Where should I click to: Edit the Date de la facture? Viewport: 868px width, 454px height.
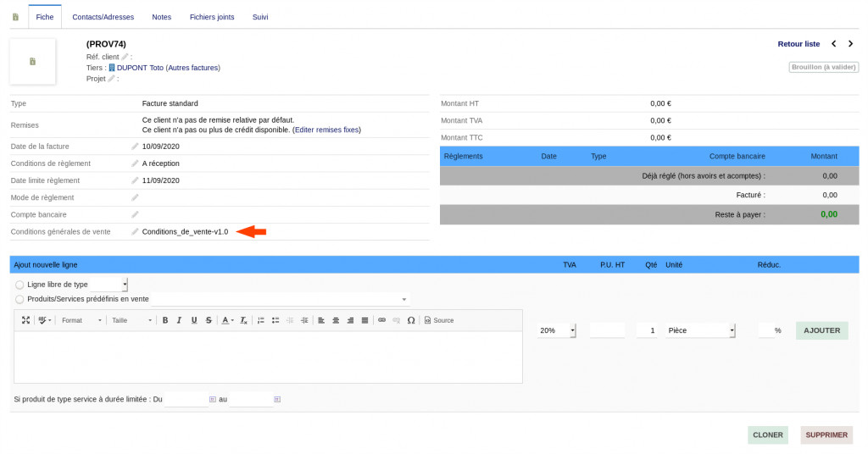tap(135, 147)
